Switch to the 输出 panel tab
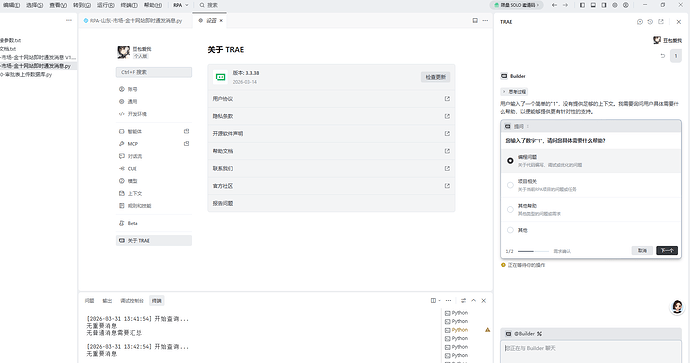 pos(107,301)
